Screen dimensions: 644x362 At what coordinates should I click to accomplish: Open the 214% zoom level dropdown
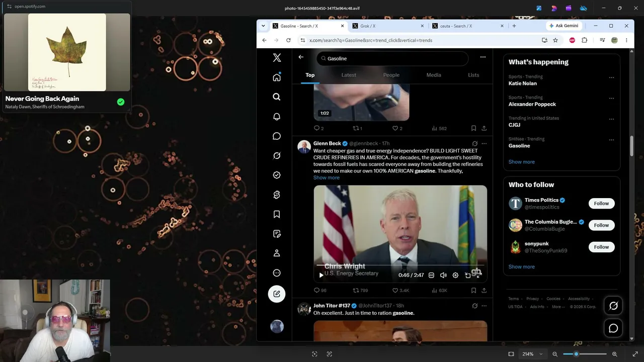(532, 354)
